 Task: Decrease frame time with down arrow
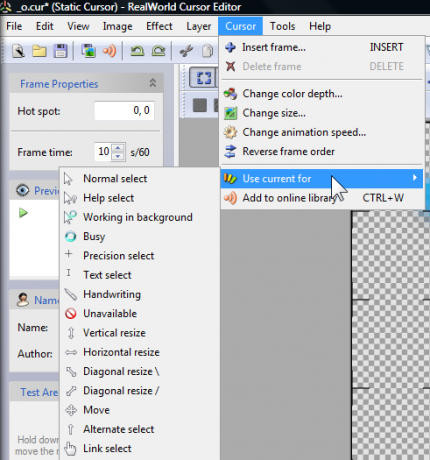118,156
